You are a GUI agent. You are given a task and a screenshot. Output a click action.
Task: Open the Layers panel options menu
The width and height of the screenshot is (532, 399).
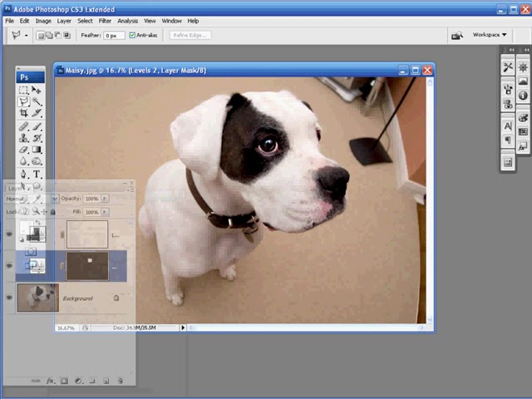pyautogui.click(x=131, y=190)
